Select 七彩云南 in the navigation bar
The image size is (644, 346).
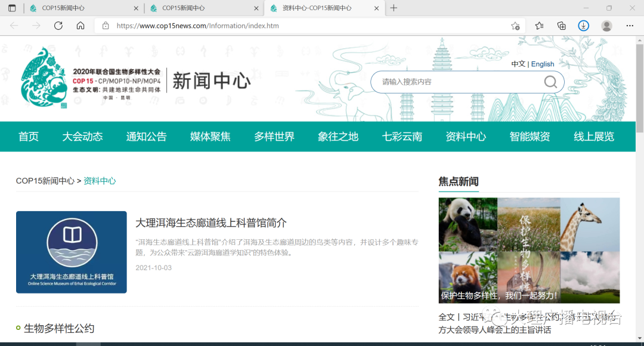(402, 137)
